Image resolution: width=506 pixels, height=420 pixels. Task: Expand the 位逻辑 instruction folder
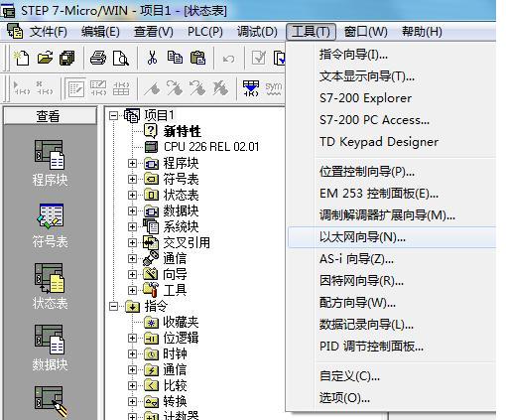tap(132, 338)
